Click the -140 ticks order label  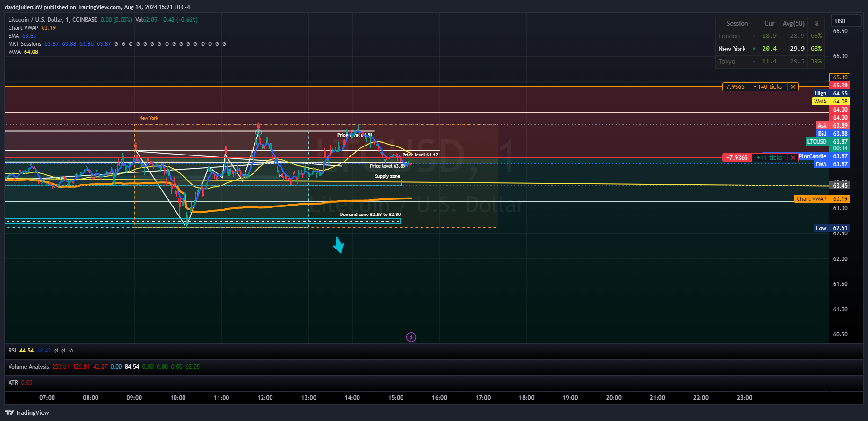pyautogui.click(x=768, y=87)
